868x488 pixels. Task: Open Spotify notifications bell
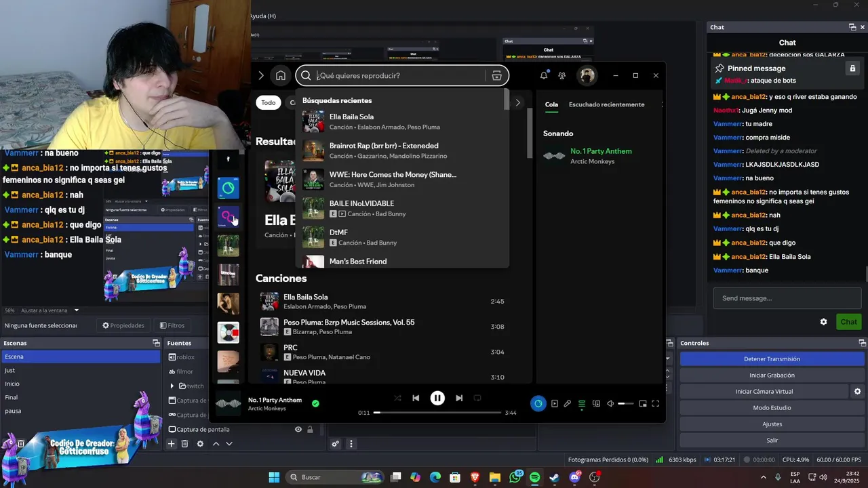point(544,75)
